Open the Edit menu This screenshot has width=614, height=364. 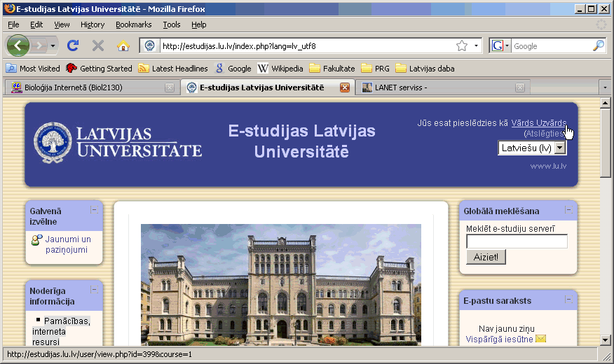[36, 24]
